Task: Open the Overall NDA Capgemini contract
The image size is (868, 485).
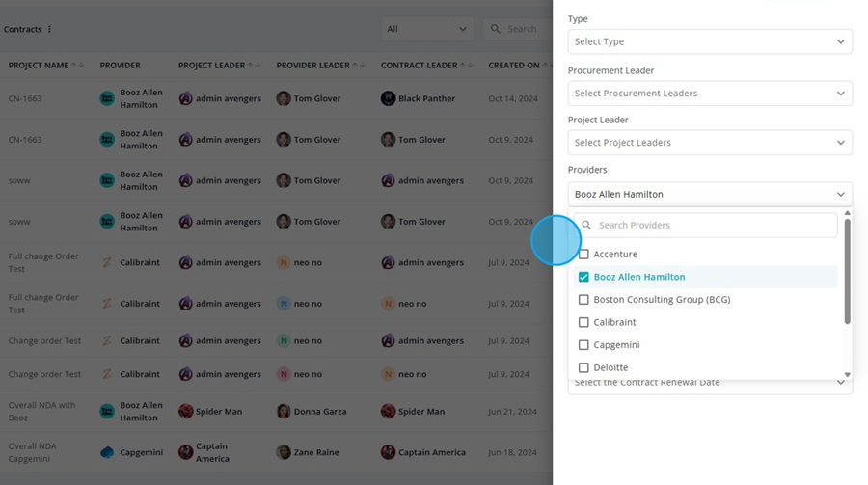Action: click(x=32, y=452)
